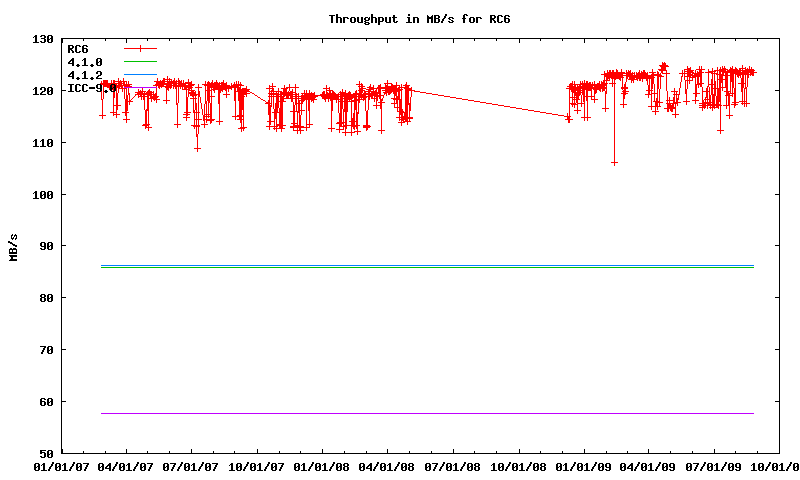Click the lowest outlier point near 106 MB/s

pos(614,162)
